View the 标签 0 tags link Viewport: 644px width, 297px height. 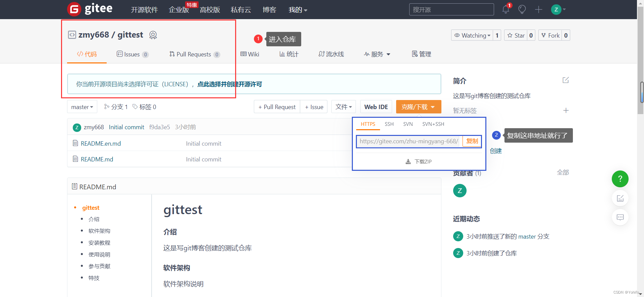[x=144, y=107]
